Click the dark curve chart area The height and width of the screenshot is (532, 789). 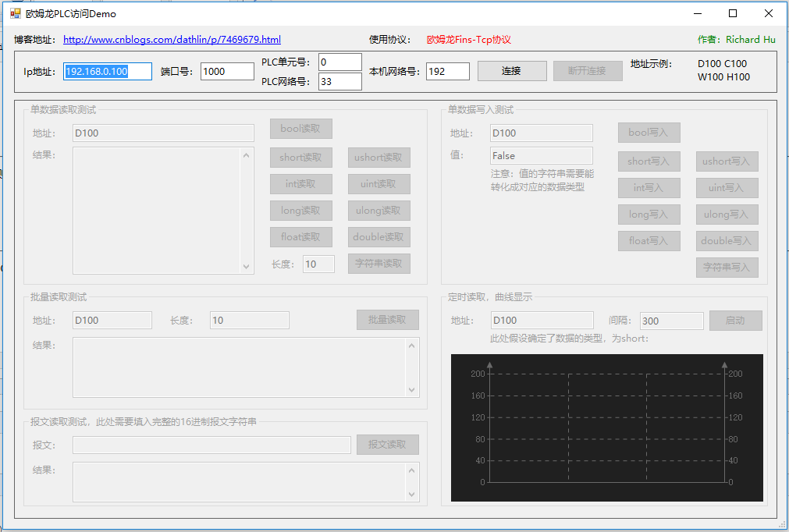point(607,428)
